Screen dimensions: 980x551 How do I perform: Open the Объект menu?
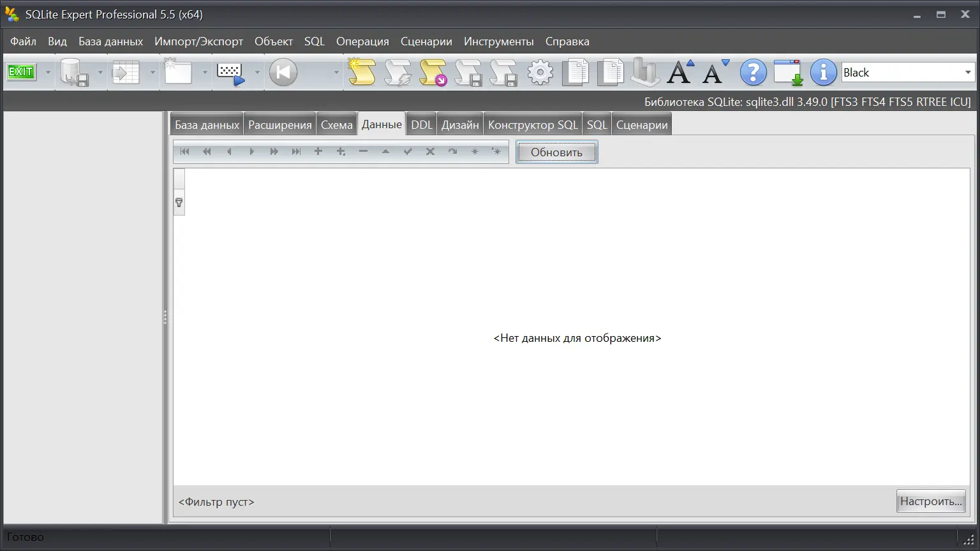[274, 41]
